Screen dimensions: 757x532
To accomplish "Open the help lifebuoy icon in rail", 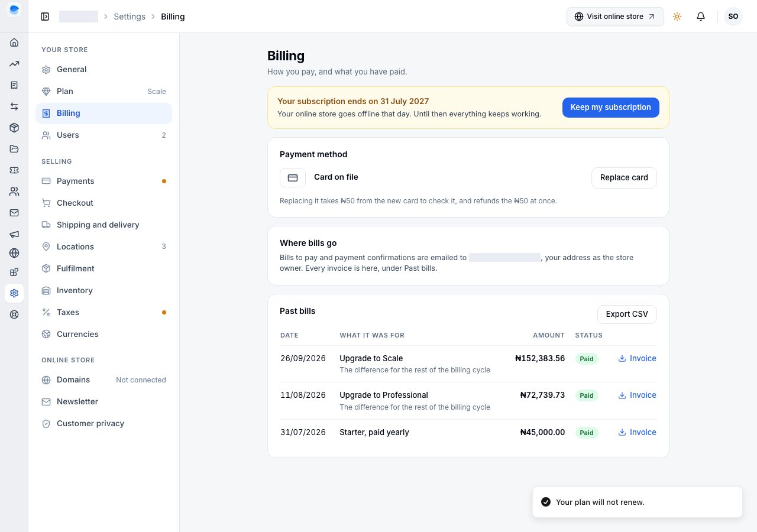I will coord(14,314).
